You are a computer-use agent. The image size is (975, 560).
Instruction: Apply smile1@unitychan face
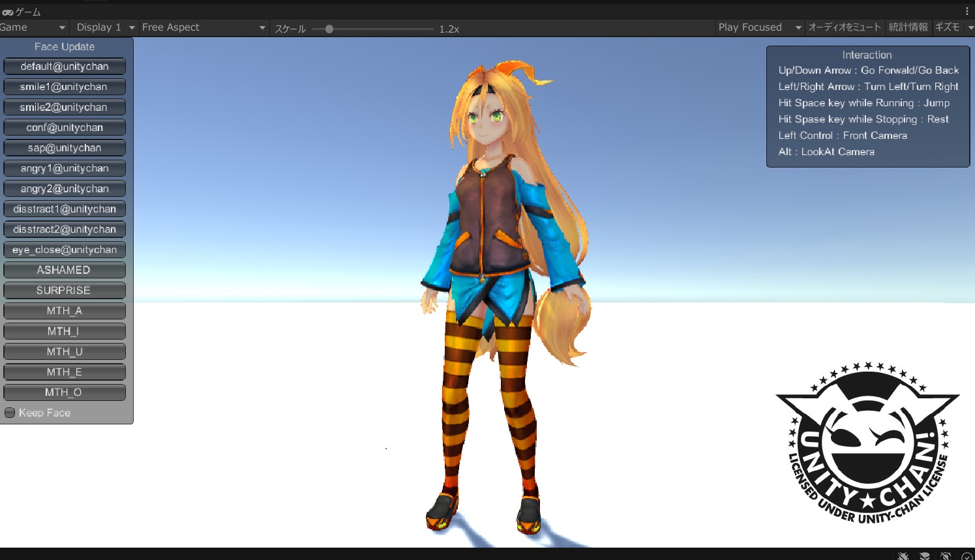point(65,87)
